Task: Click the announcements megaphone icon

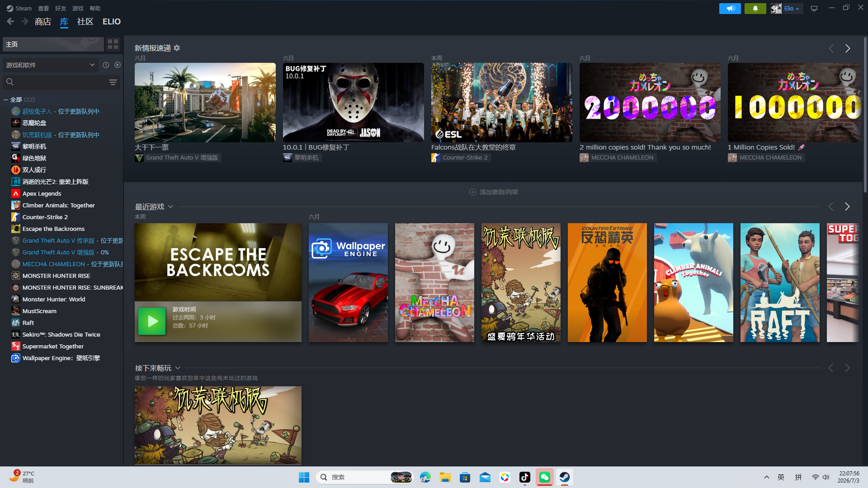Action: pyautogui.click(x=730, y=9)
